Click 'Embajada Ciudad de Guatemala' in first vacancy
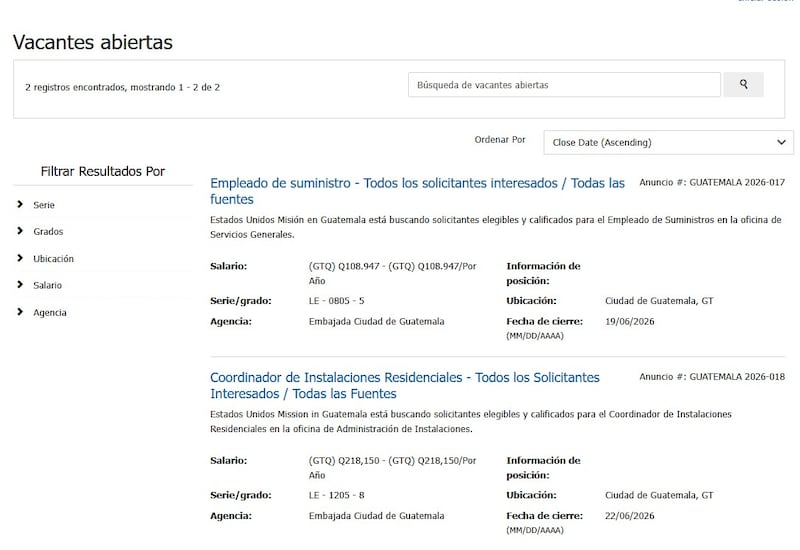Image resolution: width=800 pixels, height=550 pixels. pyautogui.click(x=377, y=321)
